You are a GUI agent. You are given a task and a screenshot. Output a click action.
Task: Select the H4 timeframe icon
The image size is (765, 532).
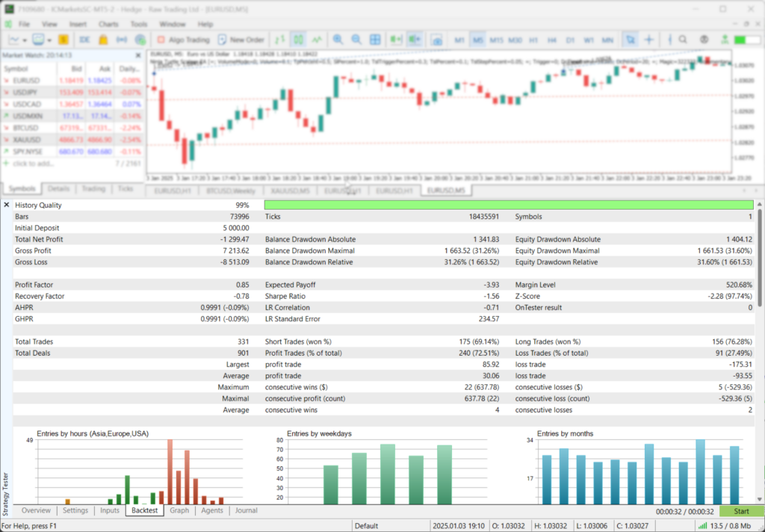[551, 40]
